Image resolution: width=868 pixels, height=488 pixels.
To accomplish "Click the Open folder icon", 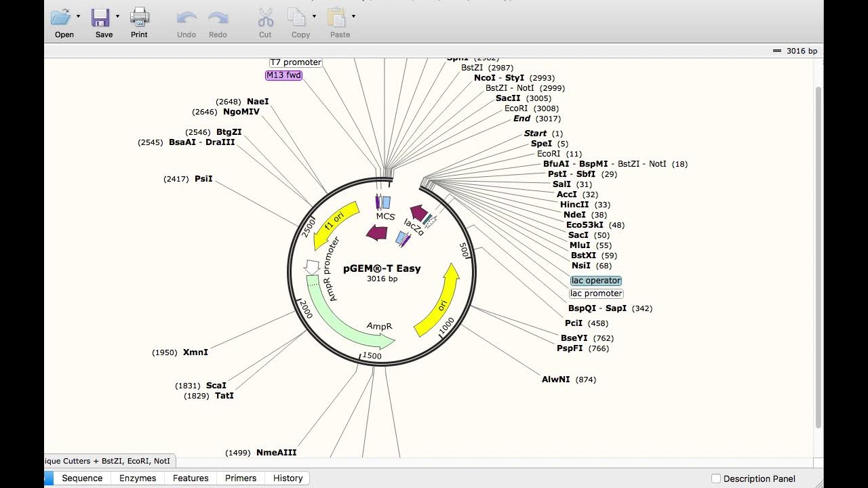I will (x=61, y=18).
